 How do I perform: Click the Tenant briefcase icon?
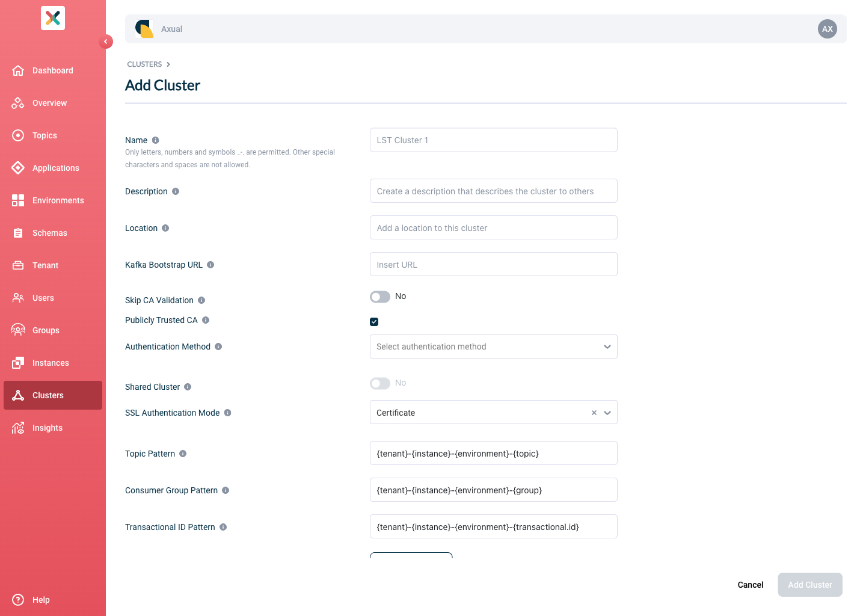click(18, 265)
